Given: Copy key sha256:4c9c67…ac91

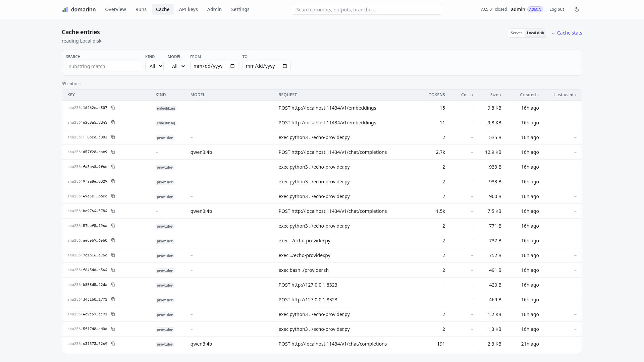Looking at the screenshot, I should coord(113,314).
